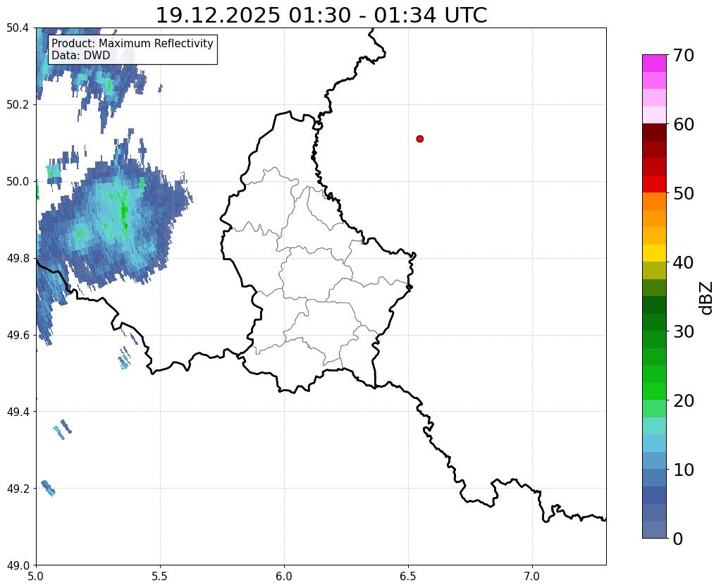Click the '60' colorbar tick label
Image resolution: width=721 pixels, height=588 pixels.
(684, 125)
